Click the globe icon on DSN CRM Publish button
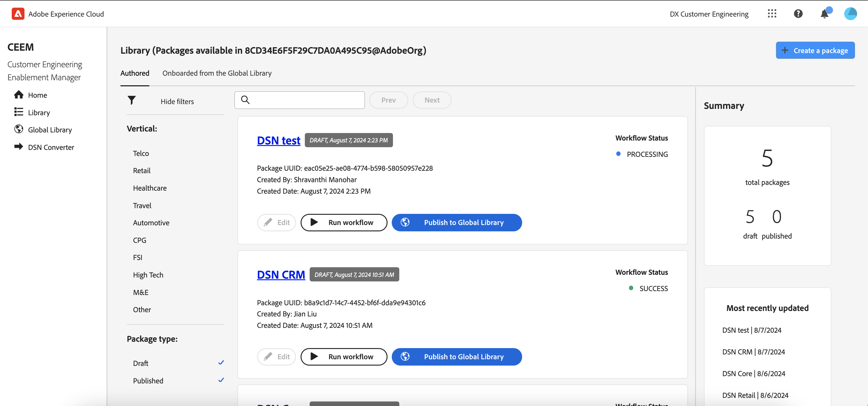This screenshot has width=868, height=406. click(405, 357)
